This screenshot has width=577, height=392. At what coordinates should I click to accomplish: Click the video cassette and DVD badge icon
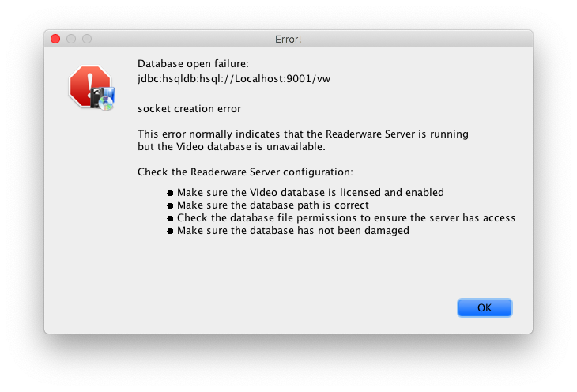(103, 99)
